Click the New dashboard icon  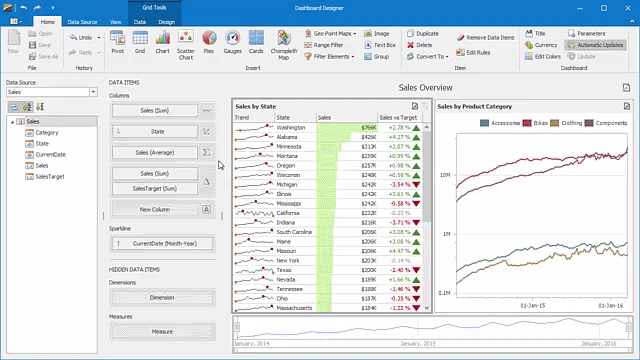coord(13,42)
